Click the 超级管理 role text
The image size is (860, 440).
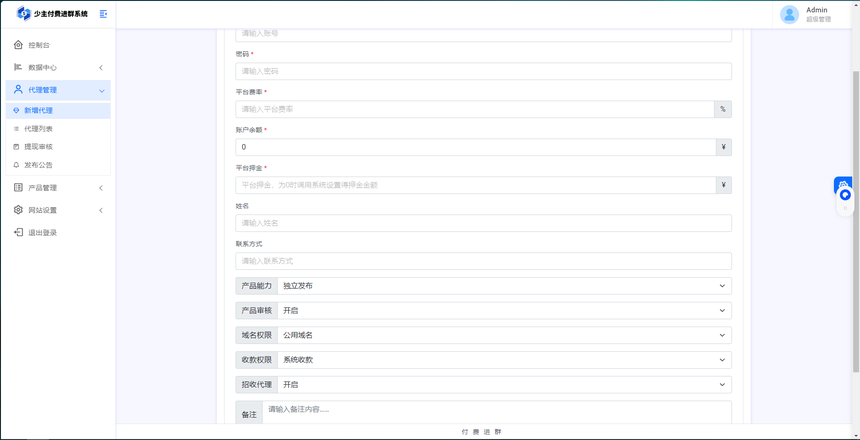coord(818,19)
